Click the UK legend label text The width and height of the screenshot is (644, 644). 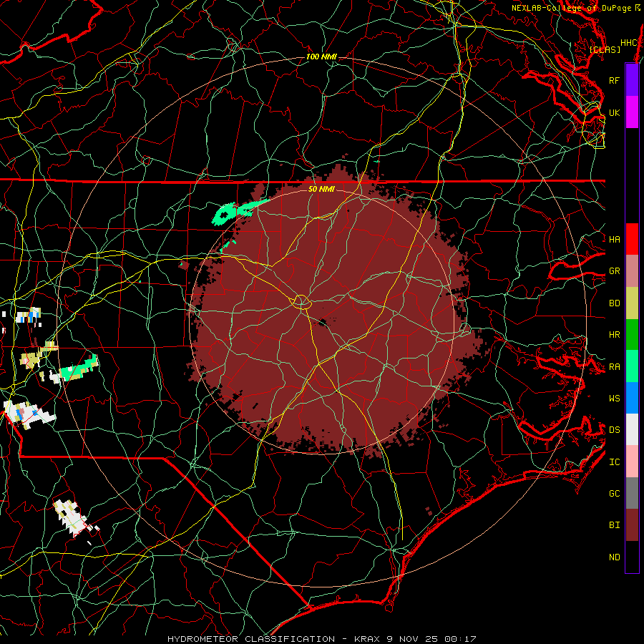614,112
